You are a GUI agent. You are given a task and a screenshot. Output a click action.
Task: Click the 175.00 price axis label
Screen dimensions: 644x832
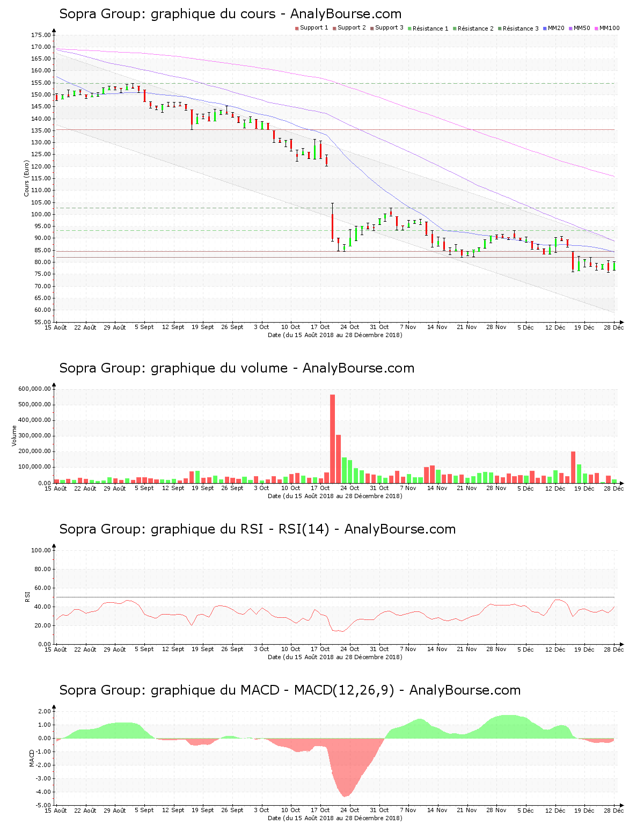tap(41, 35)
